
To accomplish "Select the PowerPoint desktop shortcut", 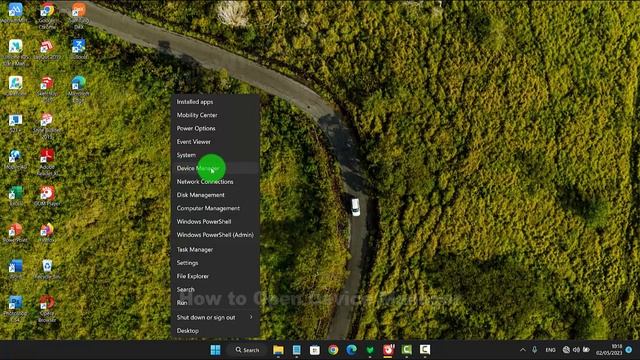I will pyautogui.click(x=16, y=233).
